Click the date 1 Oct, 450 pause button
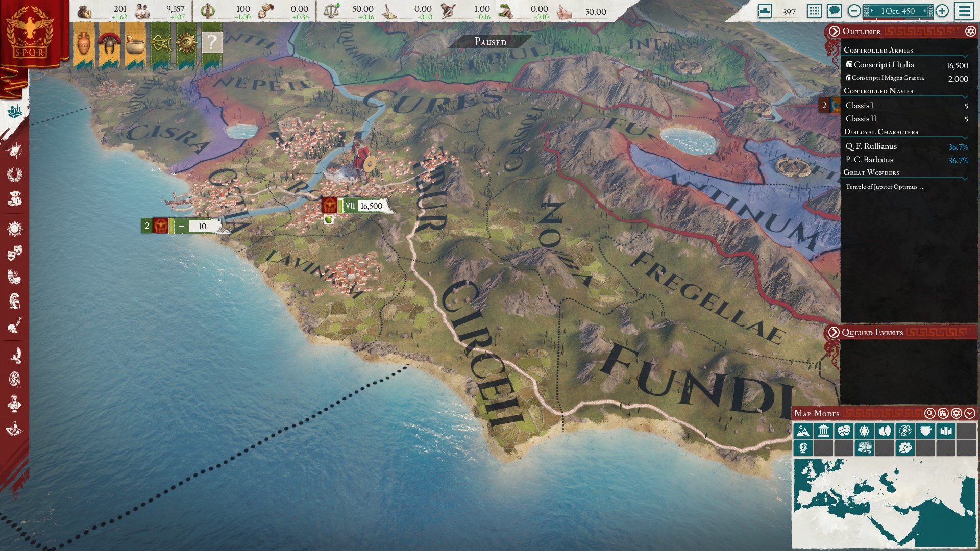Image resolution: width=980 pixels, height=551 pixels. click(x=898, y=11)
